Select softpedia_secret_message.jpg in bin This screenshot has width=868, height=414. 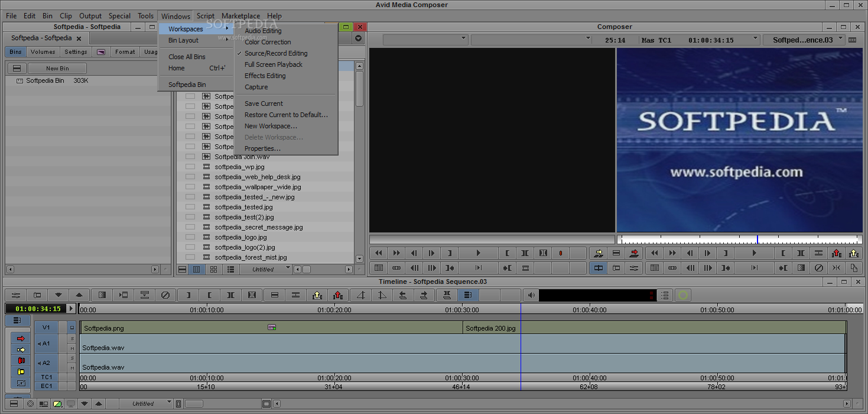[259, 227]
